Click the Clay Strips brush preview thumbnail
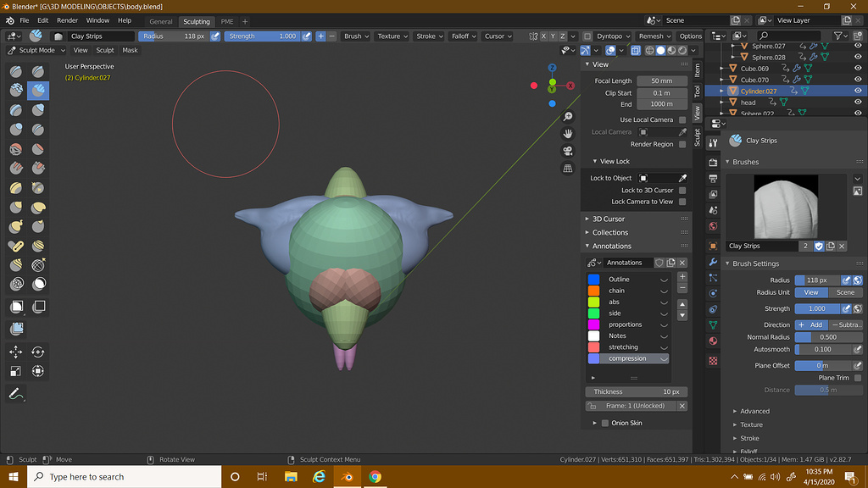The width and height of the screenshot is (868, 488). point(786,207)
